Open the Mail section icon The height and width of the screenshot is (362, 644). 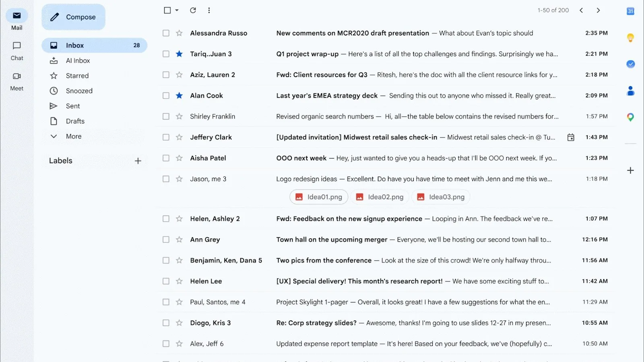pos(17,16)
